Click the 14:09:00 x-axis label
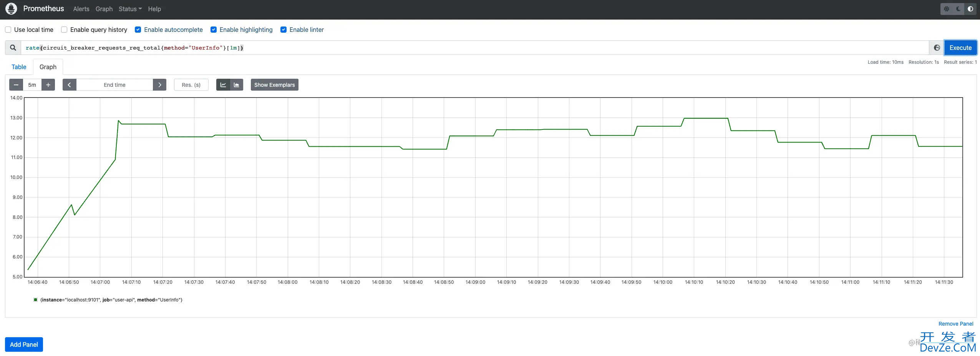Screen dimensions: 980x356 click(475, 282)
